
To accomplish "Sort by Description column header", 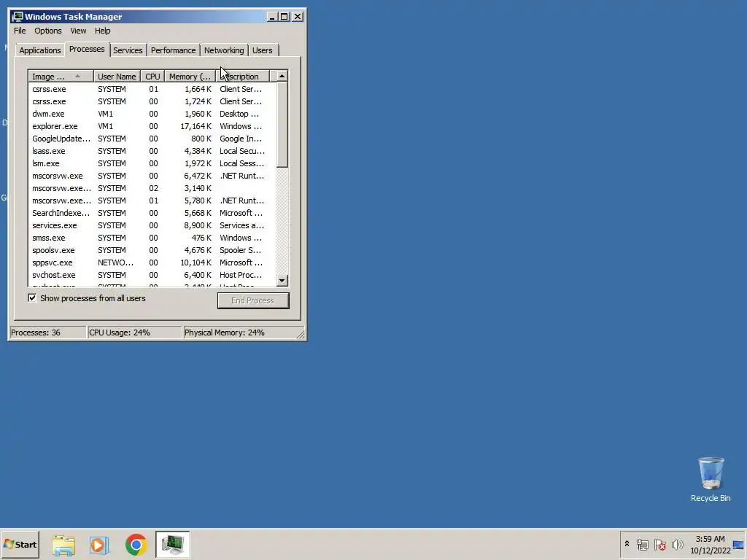I will [242, 76].
